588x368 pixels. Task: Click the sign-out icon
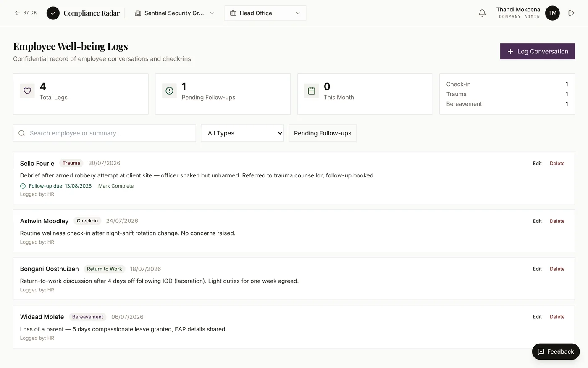pyautogui.click(x=571, y=13)
